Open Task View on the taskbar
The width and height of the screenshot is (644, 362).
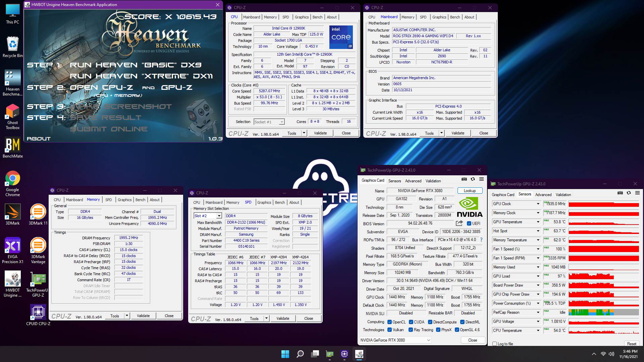point(315,354)
